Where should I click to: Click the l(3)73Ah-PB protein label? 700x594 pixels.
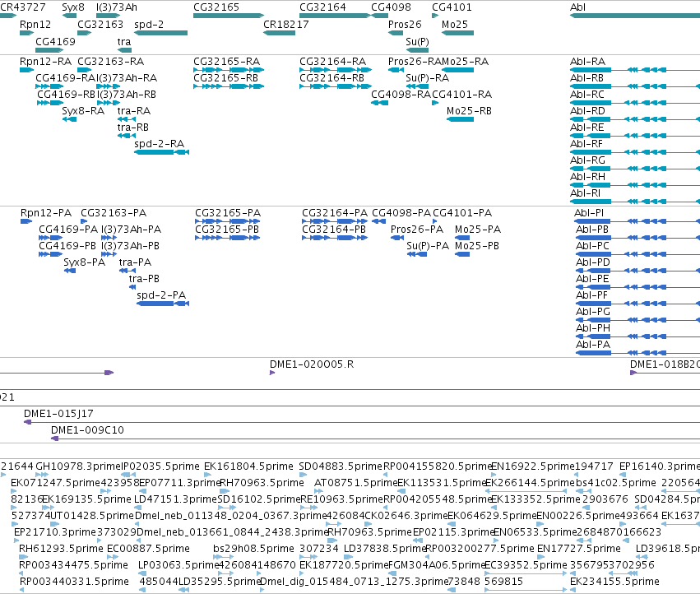click(130, 246)
